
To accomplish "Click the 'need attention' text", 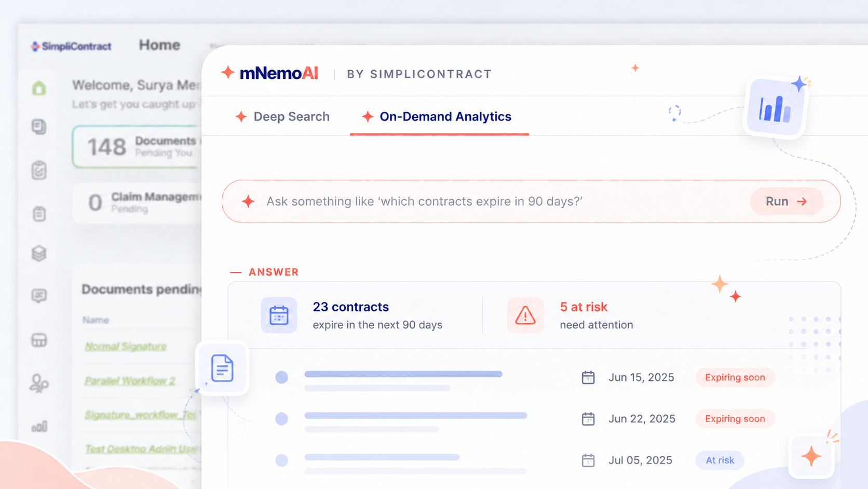I will [x=596, y=325].
